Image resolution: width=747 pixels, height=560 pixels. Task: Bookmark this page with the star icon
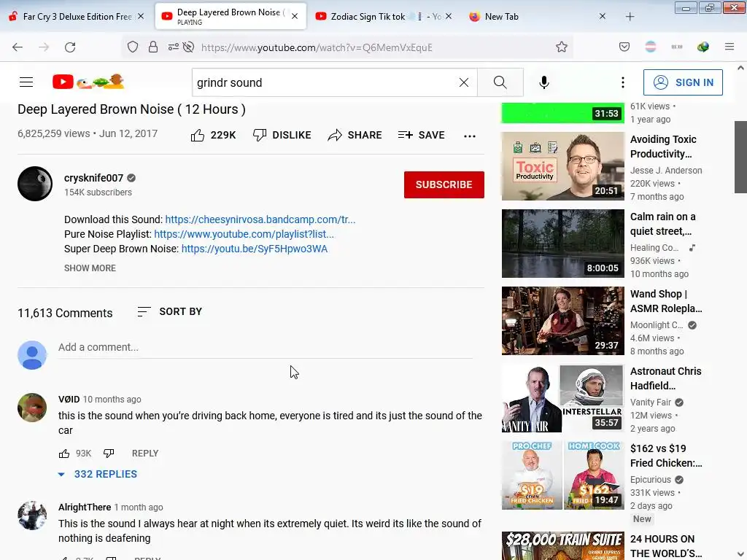pyautogui.click(x=562, y=47)
